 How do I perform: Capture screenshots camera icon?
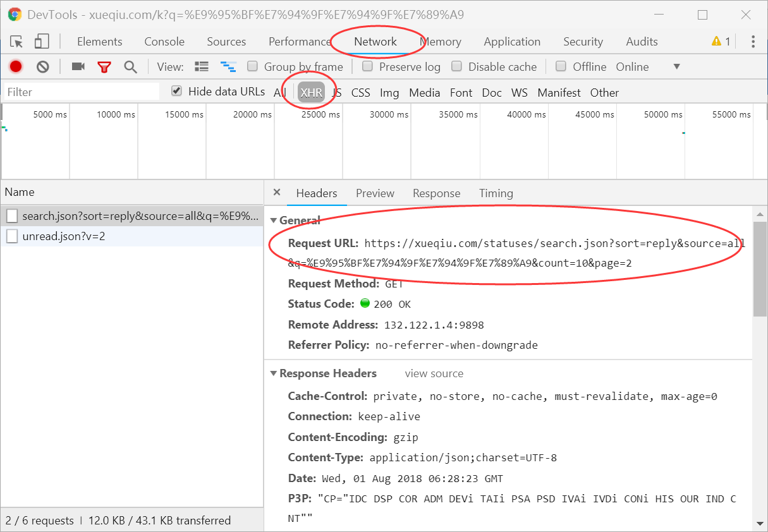78,66
